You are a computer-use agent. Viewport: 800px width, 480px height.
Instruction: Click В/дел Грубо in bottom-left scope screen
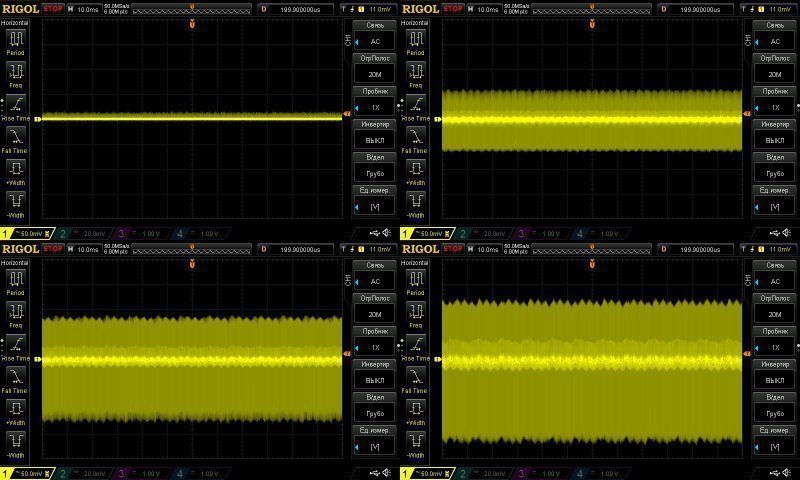375,408
